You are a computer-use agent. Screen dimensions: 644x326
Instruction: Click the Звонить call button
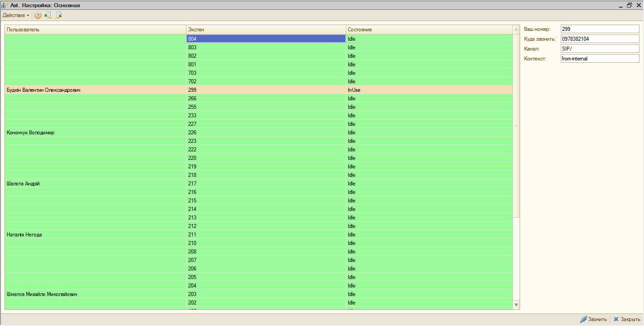[593, 319]
